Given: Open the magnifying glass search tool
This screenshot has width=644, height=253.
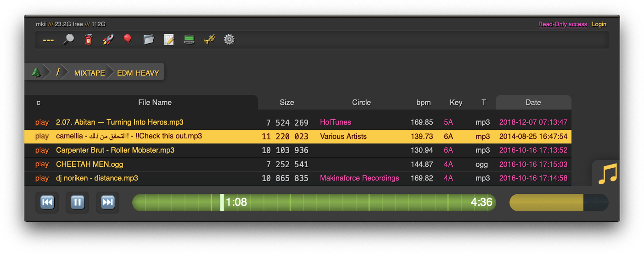Looking at the screenshot, I should [68, 39].
